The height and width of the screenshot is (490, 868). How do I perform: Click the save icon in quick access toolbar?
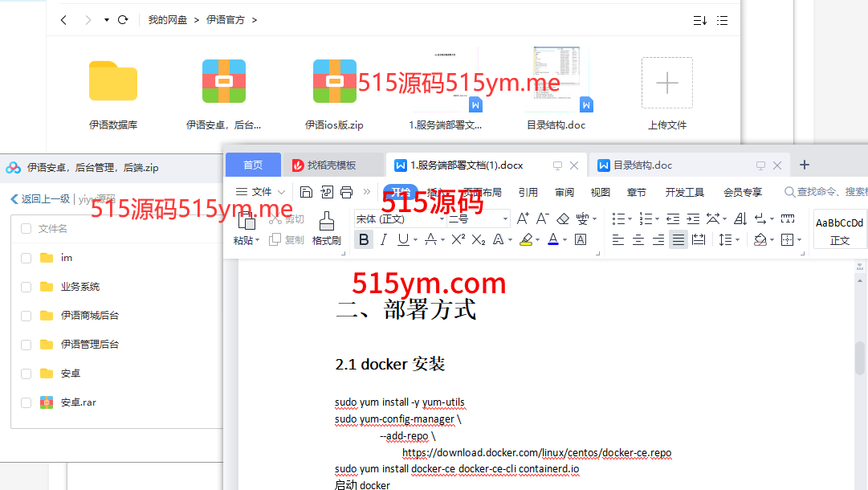306,192
